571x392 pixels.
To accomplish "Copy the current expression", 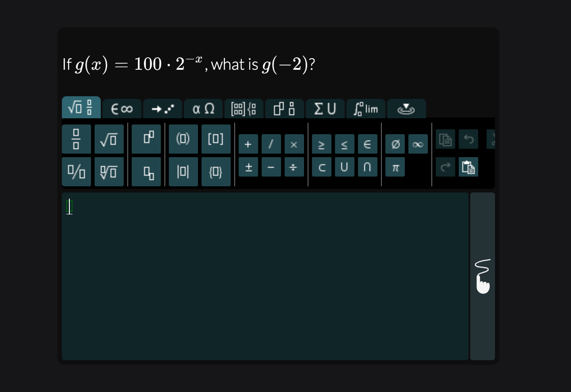I will pos(446,139).
